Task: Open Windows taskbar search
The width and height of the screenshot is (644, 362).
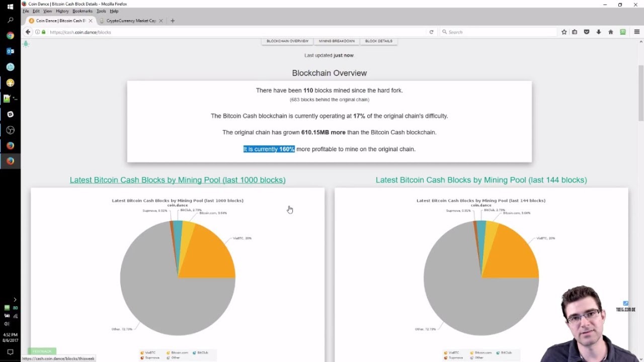Action: coord(10,20)
